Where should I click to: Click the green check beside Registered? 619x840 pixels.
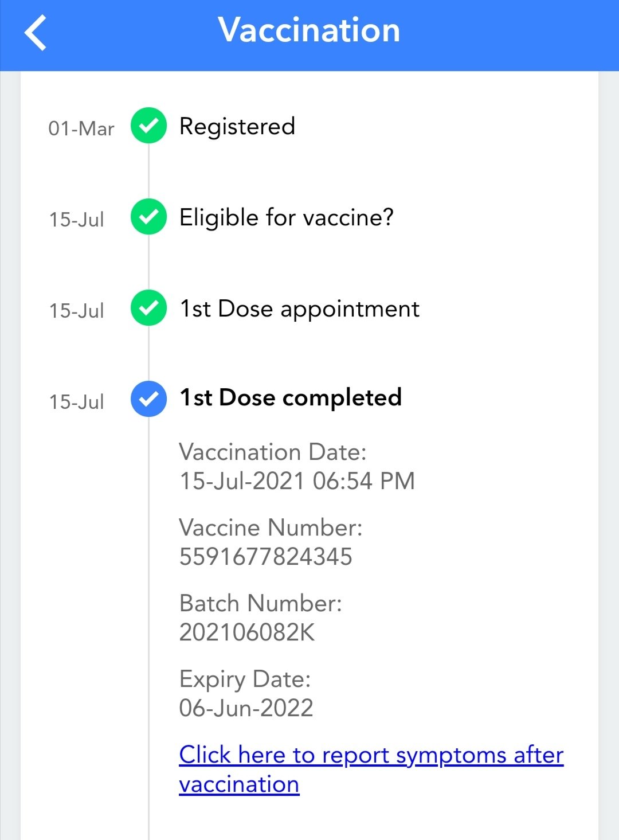(148, 126)
